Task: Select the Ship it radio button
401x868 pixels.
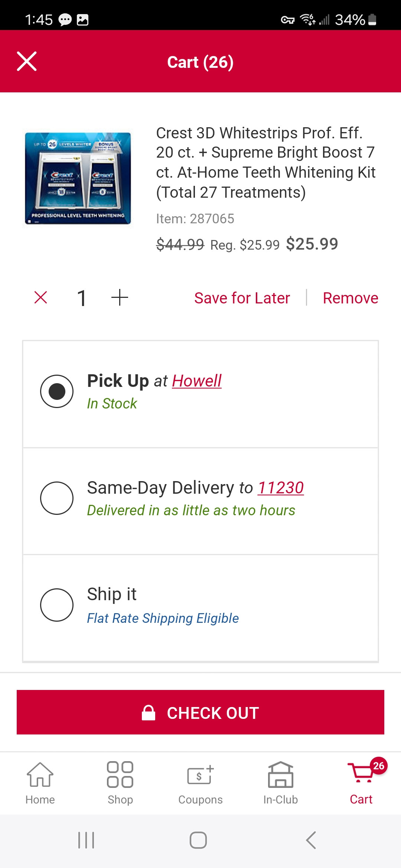Action: click(x=57, y=605)
